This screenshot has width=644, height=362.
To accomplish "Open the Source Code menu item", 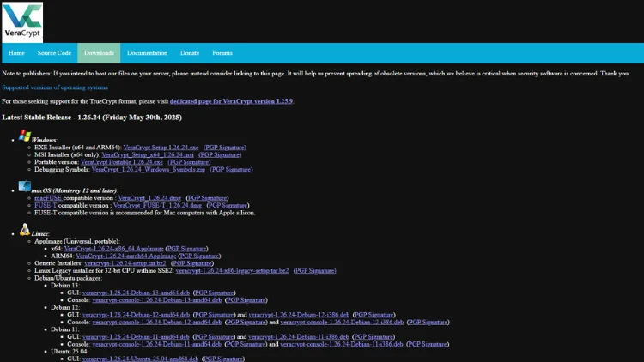I will [54, 53].
